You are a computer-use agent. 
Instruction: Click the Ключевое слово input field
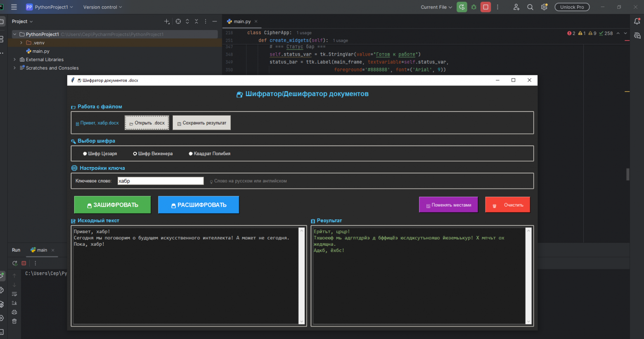click(161, 181)
